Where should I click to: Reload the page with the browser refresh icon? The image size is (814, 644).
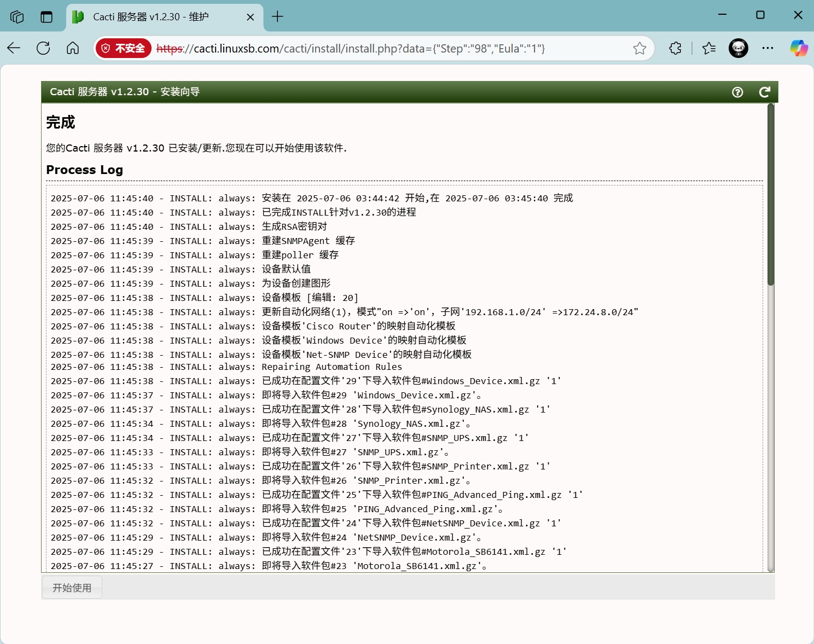pyautogui.click(x=43, y=48)
